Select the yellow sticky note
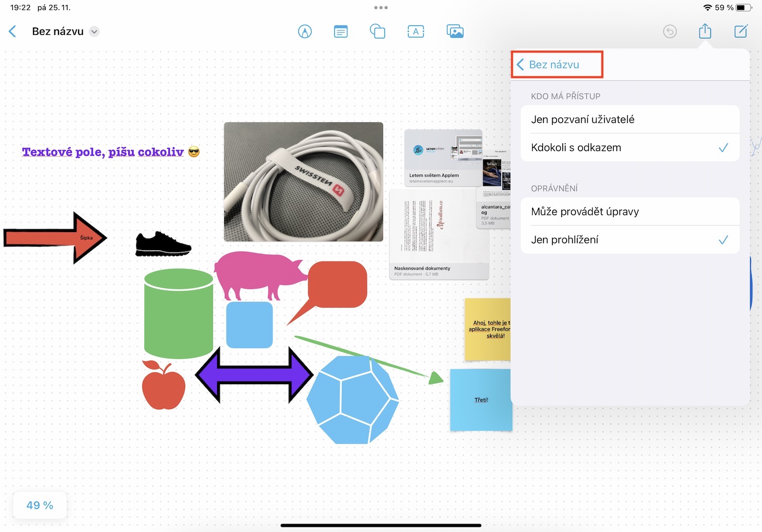762x532 pixels. pos(488,329)
